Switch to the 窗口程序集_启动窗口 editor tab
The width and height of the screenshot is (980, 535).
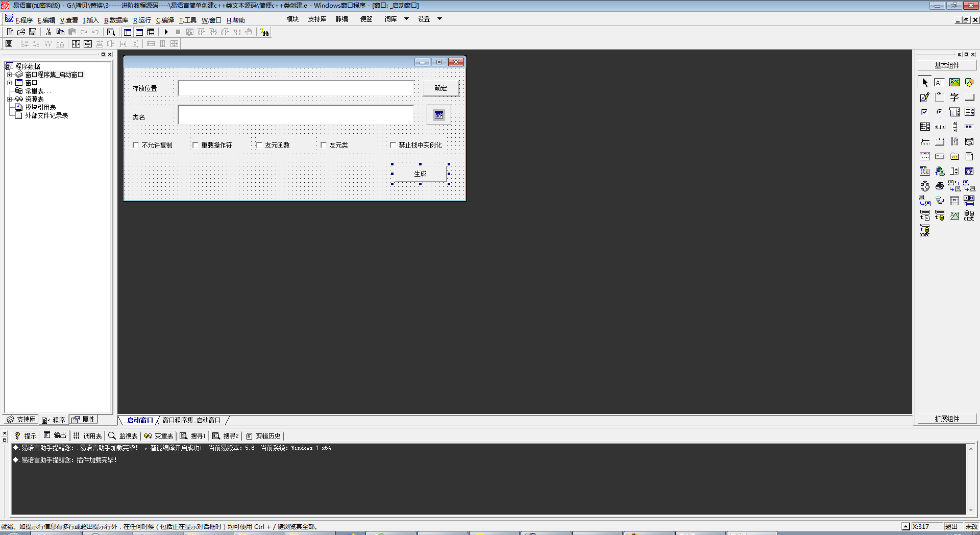pos(191,421)
